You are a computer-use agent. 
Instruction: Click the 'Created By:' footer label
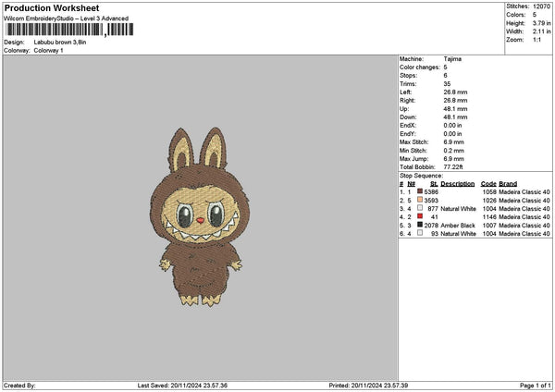point(19,386)
